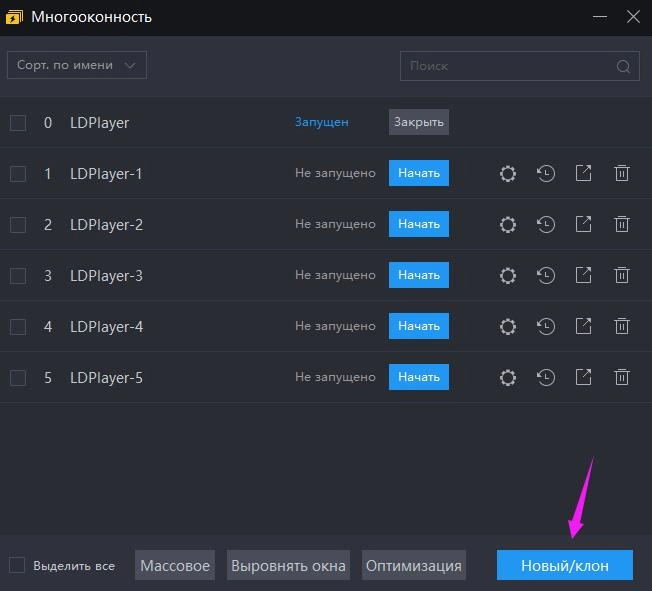Click the Новый/клон button
This screenshot has height=591, width=652.
click(x=565, y=565)
